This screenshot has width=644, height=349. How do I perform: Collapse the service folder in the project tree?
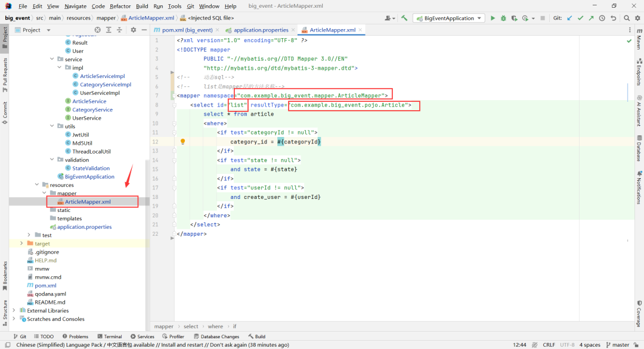point(52,59)
